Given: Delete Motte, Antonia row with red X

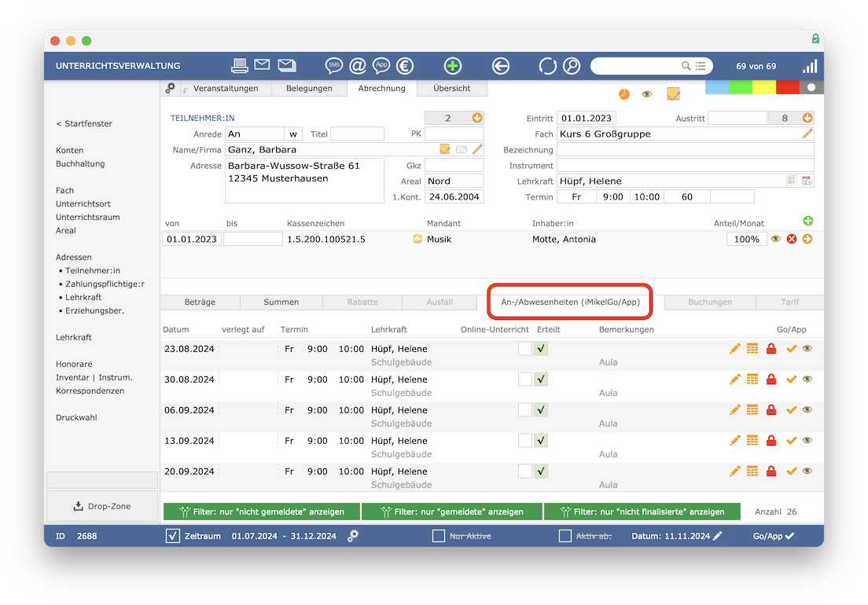Looking at the screenshot, I should (792, 239).
